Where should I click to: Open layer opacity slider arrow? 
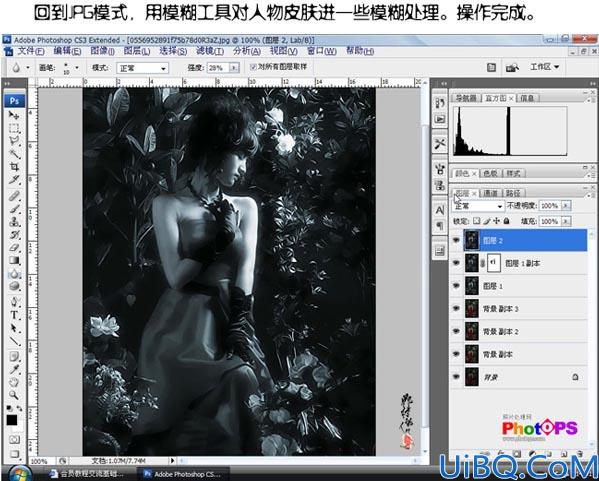[566, 206]
